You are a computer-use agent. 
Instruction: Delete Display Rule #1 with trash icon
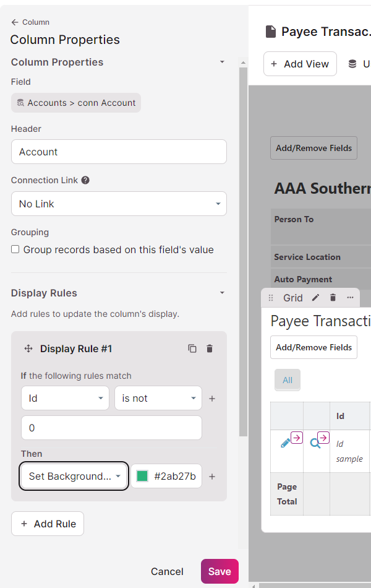pos(210,348)
